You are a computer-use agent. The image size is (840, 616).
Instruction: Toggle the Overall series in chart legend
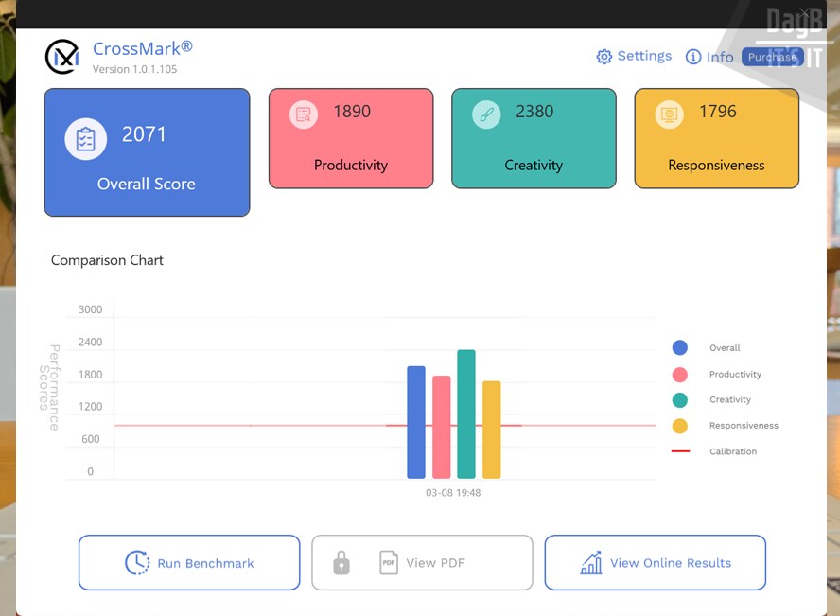coord(725,348)
